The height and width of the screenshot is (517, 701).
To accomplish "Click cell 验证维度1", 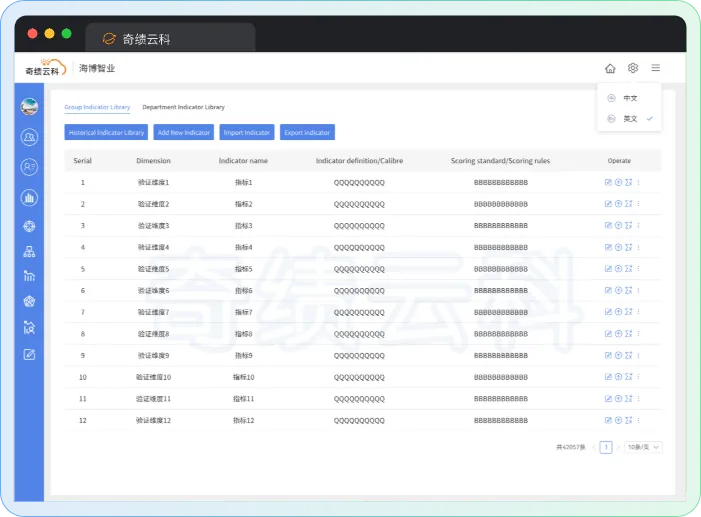I will pyautogui.click(x=153, y=182).
